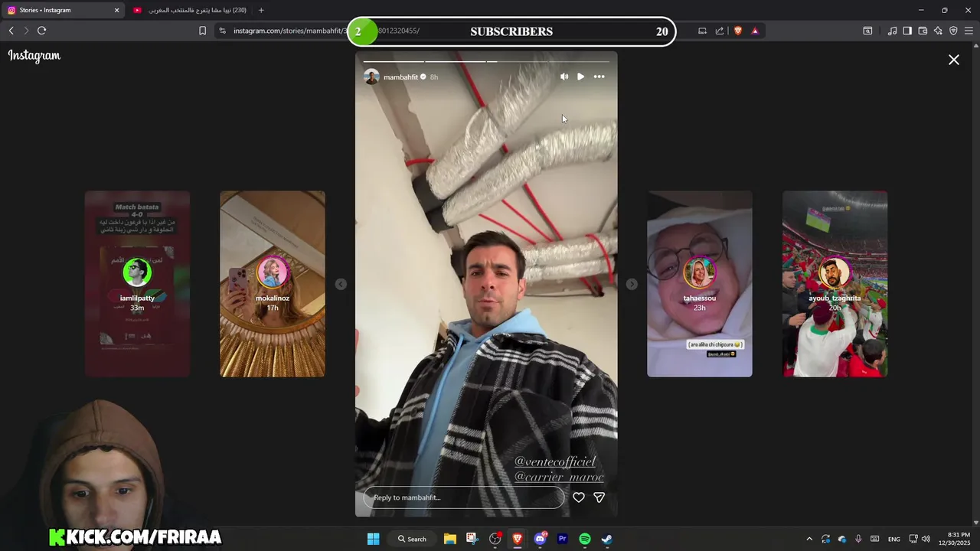This screenshot has width=980, height=551.
Task: Go to the next story with right arrow
Action: click(632, 284)
